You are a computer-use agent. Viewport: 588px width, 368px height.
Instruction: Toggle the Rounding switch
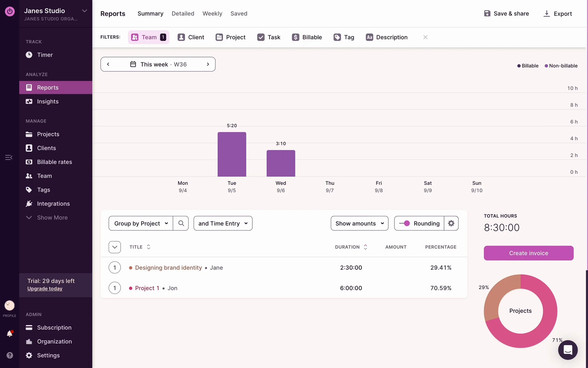click(405, 223)
